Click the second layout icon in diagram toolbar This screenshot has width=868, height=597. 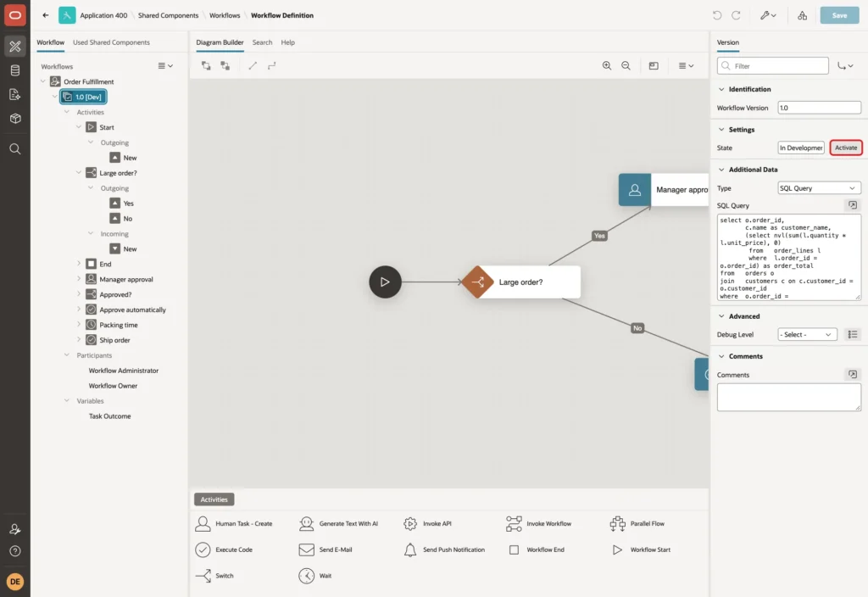225,65
